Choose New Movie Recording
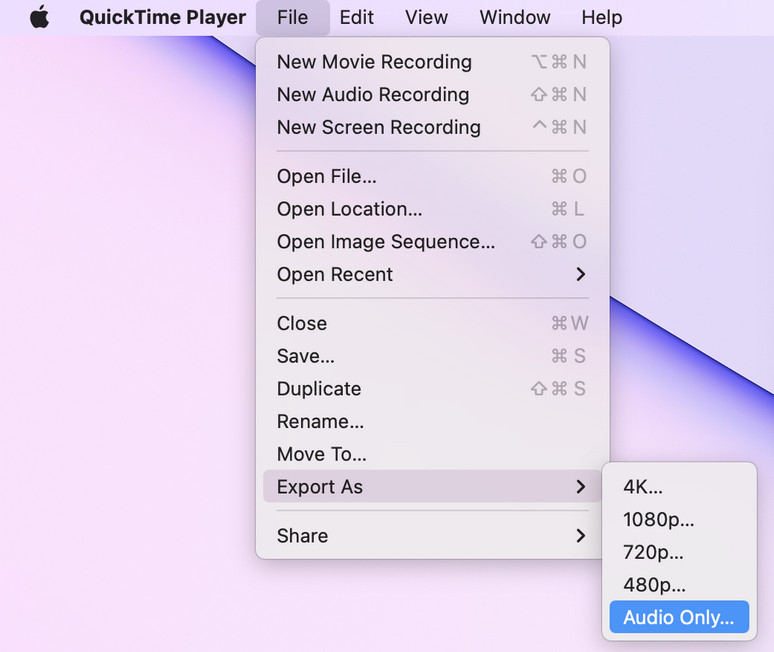 point(432,62)
